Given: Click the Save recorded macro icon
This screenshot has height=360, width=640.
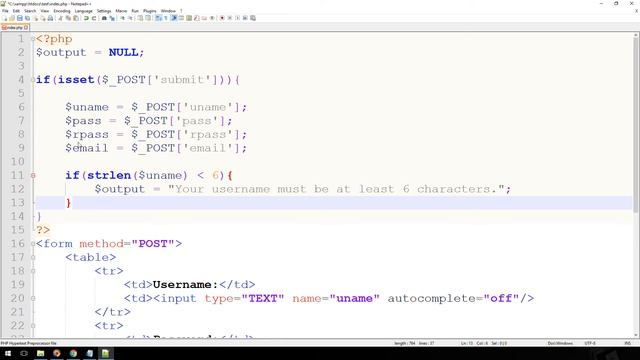Looking at the screenshot, I should tap(253, 18).
